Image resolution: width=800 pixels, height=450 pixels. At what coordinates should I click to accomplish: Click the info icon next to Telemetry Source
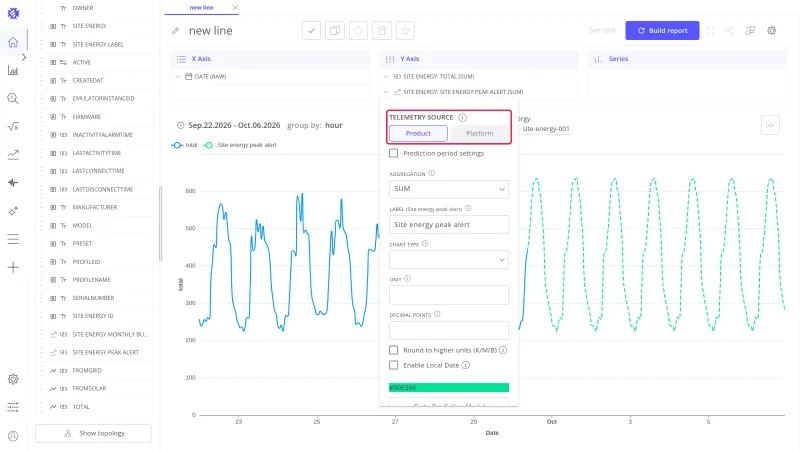pos(462,117)
